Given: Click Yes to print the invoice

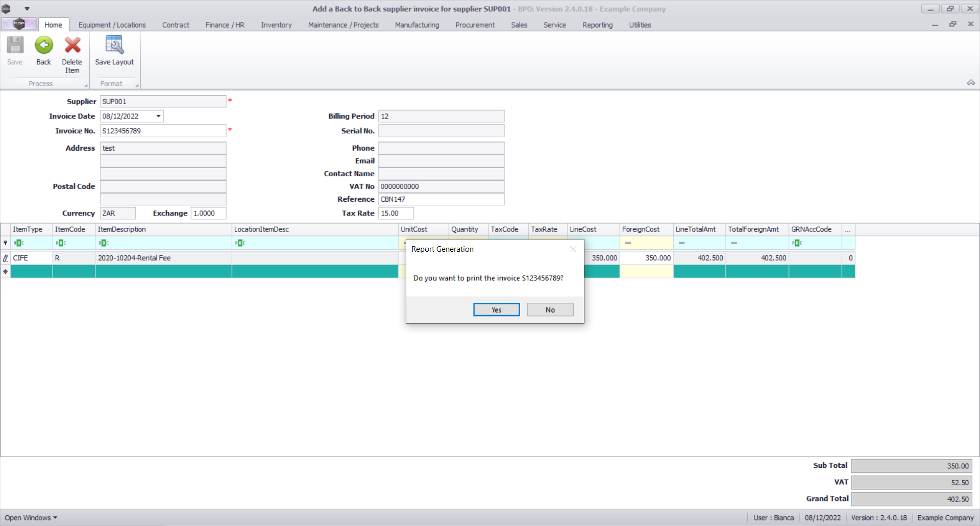Looking at the screenshot, I should tap(497, 310).
